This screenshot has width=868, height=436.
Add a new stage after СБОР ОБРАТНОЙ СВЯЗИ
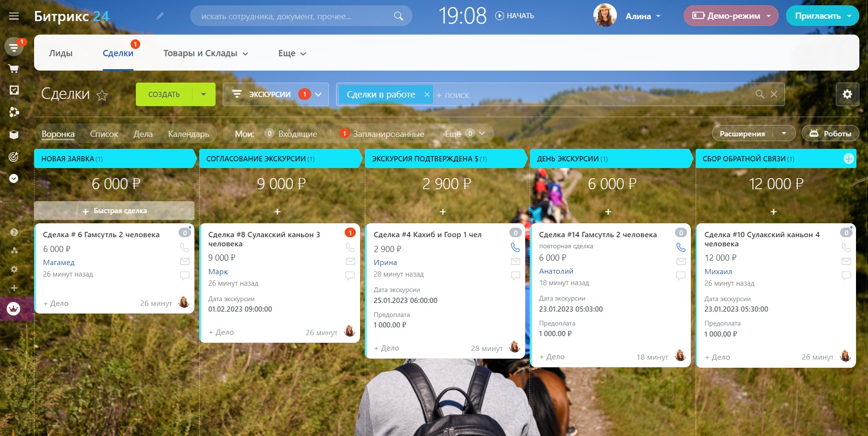(849, 158)
